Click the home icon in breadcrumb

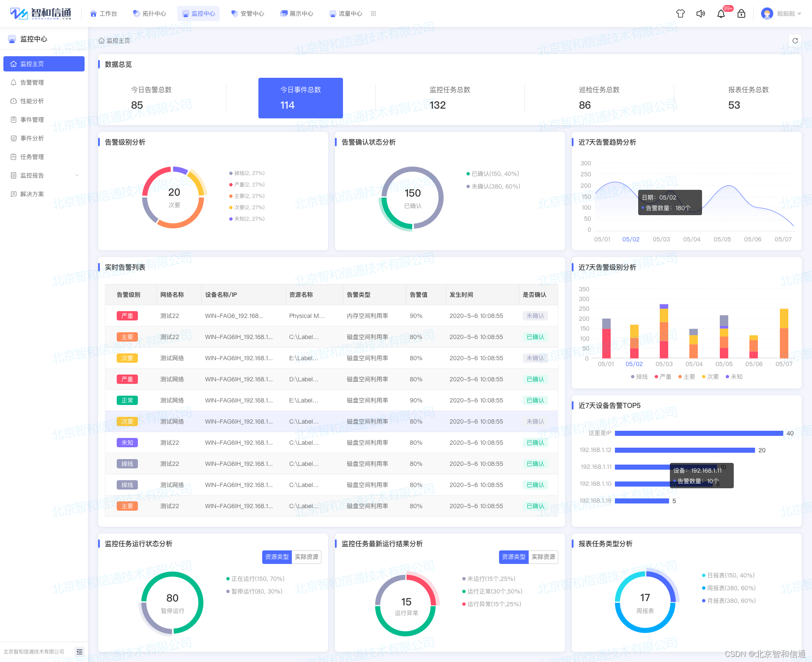(x=101, y=41)
